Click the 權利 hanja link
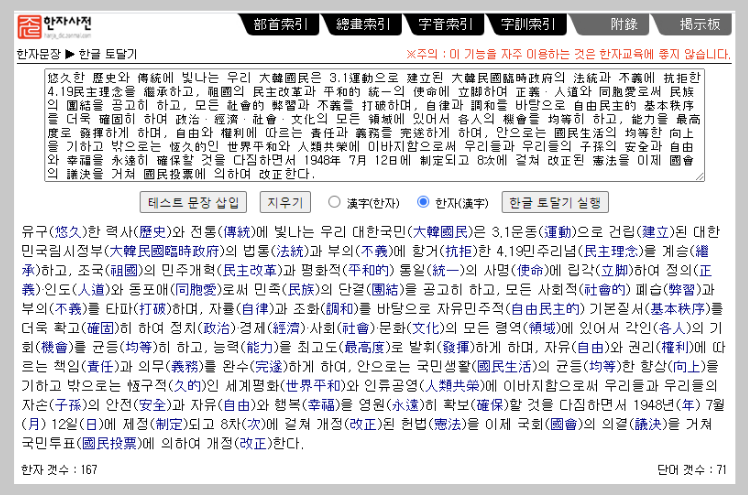748x495 pixels. point(675,347)
